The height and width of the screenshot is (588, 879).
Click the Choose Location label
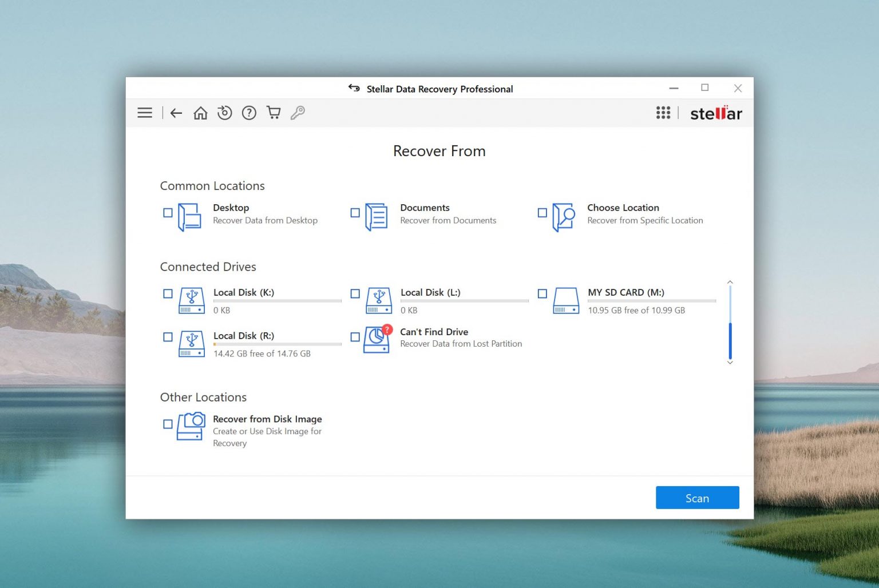(x=623, y=208)
